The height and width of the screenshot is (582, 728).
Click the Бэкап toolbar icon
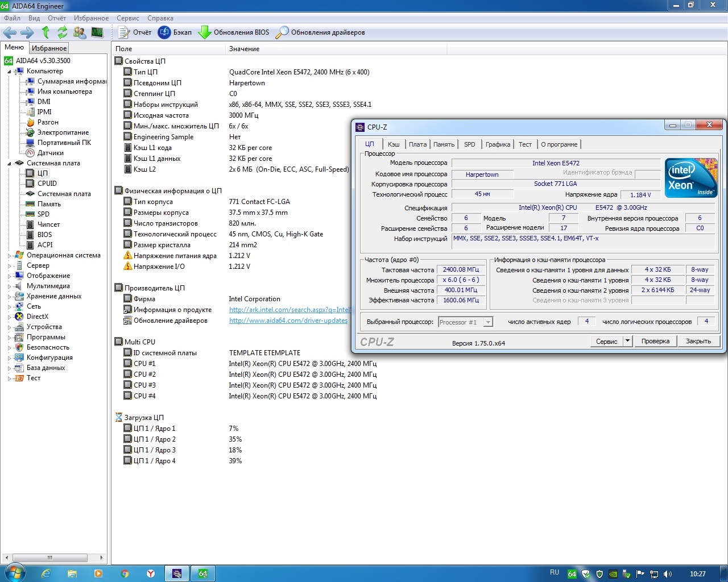point(164,32)
